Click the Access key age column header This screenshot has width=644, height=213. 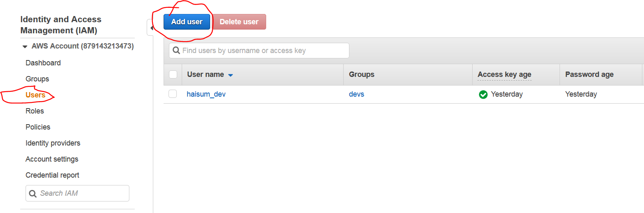point(504,74)
